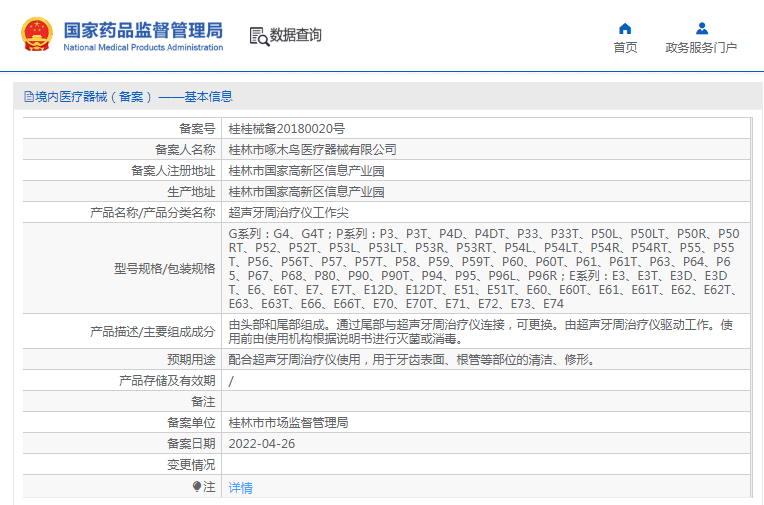Open the 数据查询 search icon
The height and width of the screenshot is (505, 764).
click(x=259, y=37)
